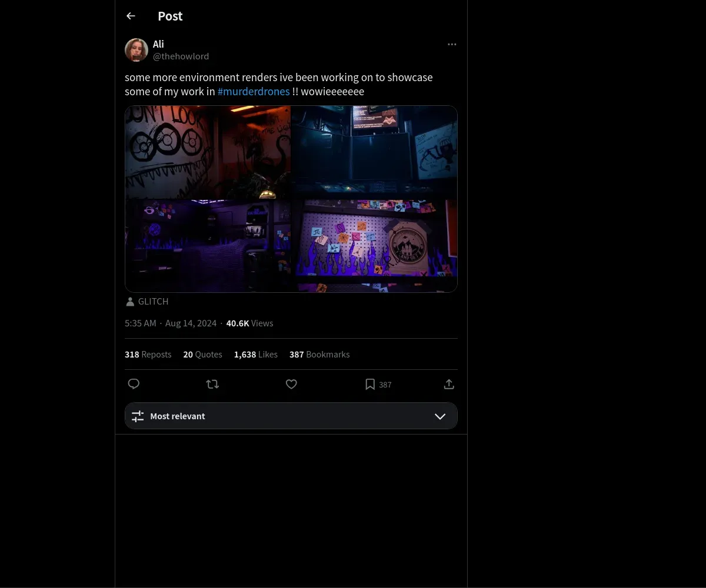The height and width of the screenshot is (588, 706).
Task: View the 318 Reposts list
Action: pos(148,354)
